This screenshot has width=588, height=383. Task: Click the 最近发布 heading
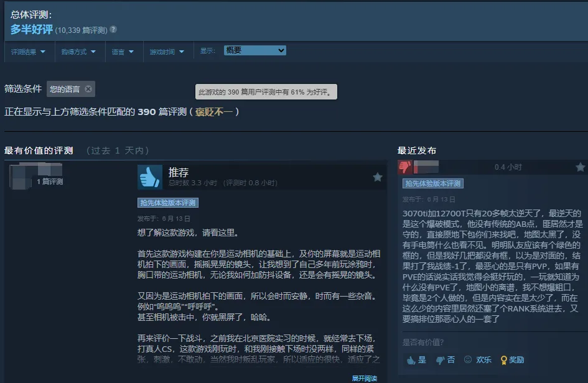417,150
